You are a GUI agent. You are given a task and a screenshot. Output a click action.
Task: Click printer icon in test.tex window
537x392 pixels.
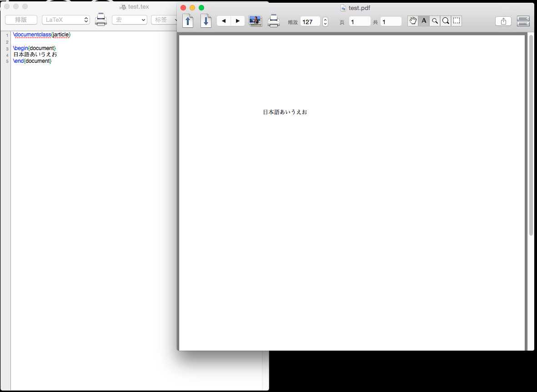101,20
